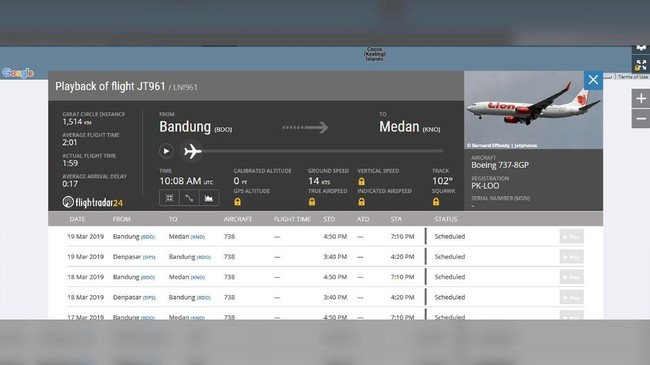
Task: Click the Indicated Airspeed lock icon
Action: coord(361,202)
